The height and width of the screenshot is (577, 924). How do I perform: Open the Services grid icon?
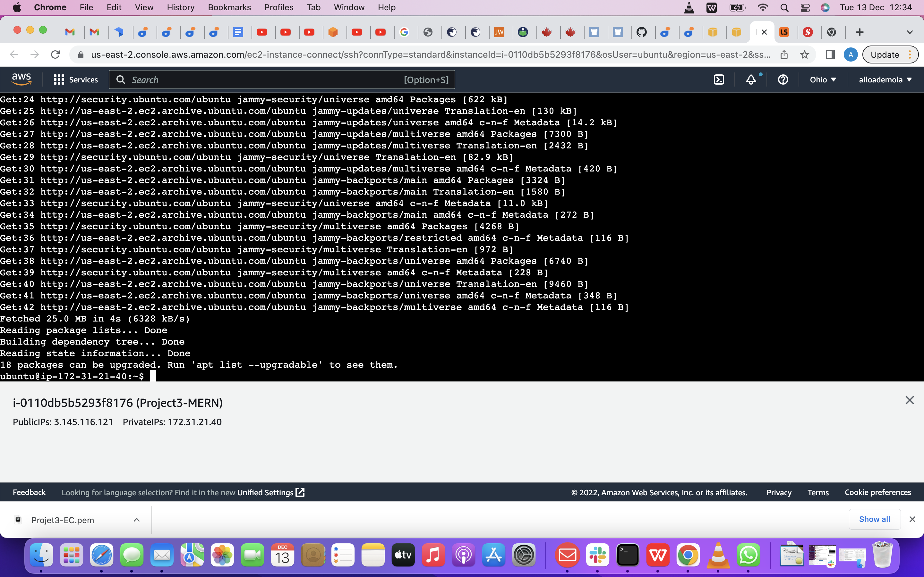click(58, 79)
